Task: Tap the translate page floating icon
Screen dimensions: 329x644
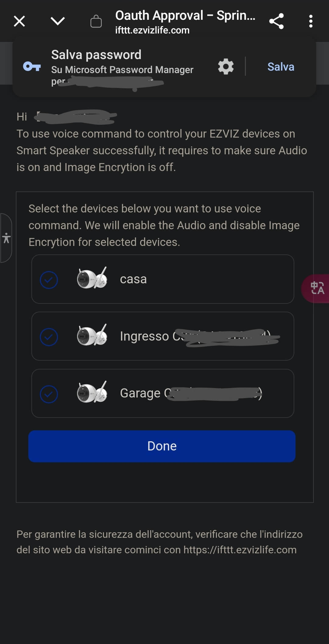Action: point(317,288)
